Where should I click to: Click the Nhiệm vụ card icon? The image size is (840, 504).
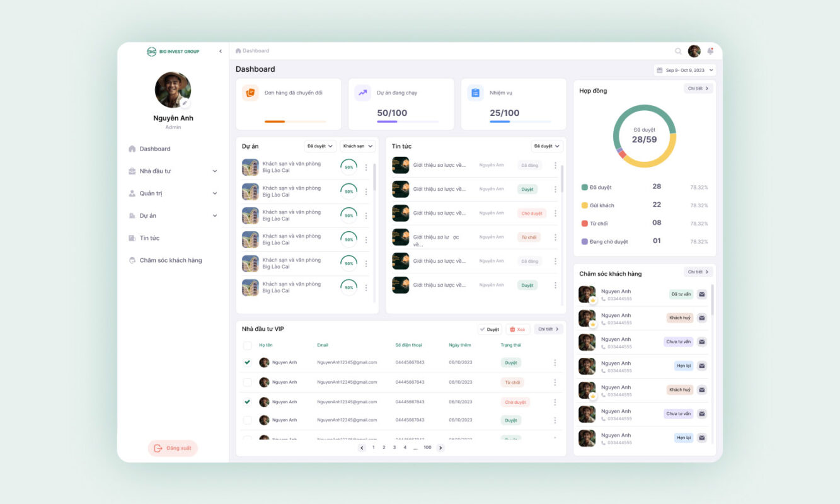click(x=475, y=93)
